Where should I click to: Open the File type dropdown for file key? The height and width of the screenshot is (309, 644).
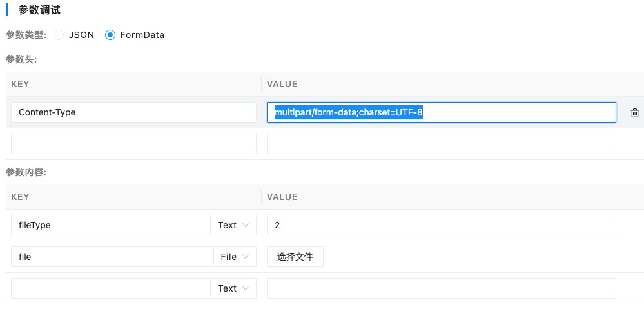(x=235, y=257)
